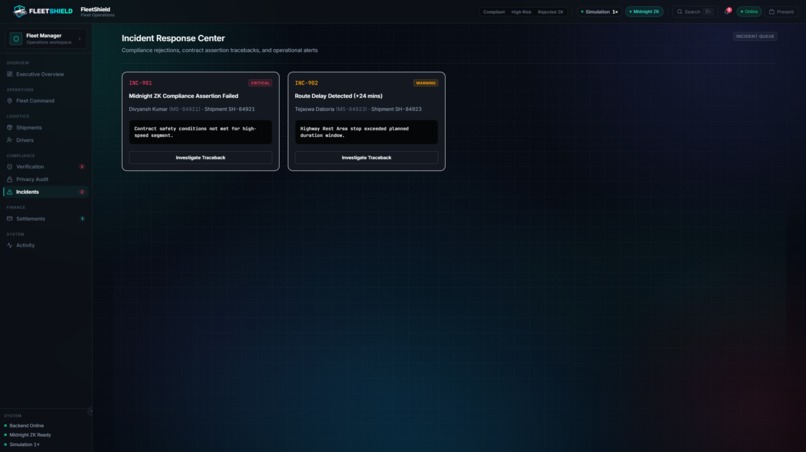
Task: Click the Incidents warning triangle icon
Action: [9, 192]
